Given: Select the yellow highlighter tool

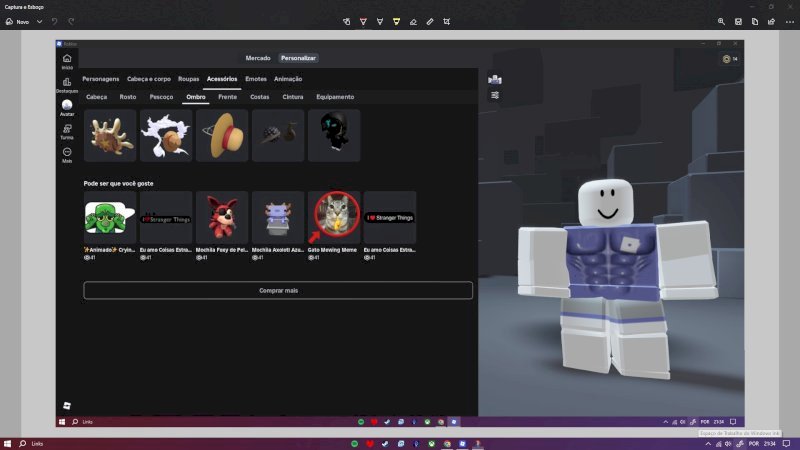Looking at the screenshot, I should click(x=396, y=21).
